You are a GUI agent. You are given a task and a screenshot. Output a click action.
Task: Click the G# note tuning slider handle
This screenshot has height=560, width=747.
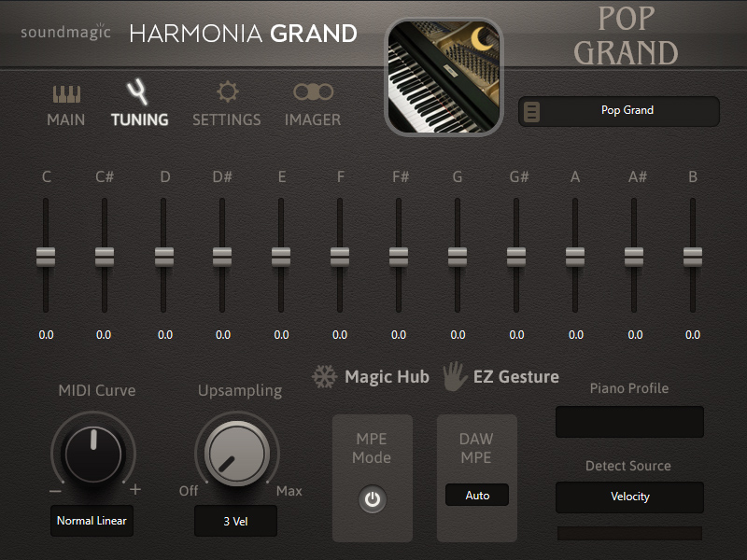point(516,257)
